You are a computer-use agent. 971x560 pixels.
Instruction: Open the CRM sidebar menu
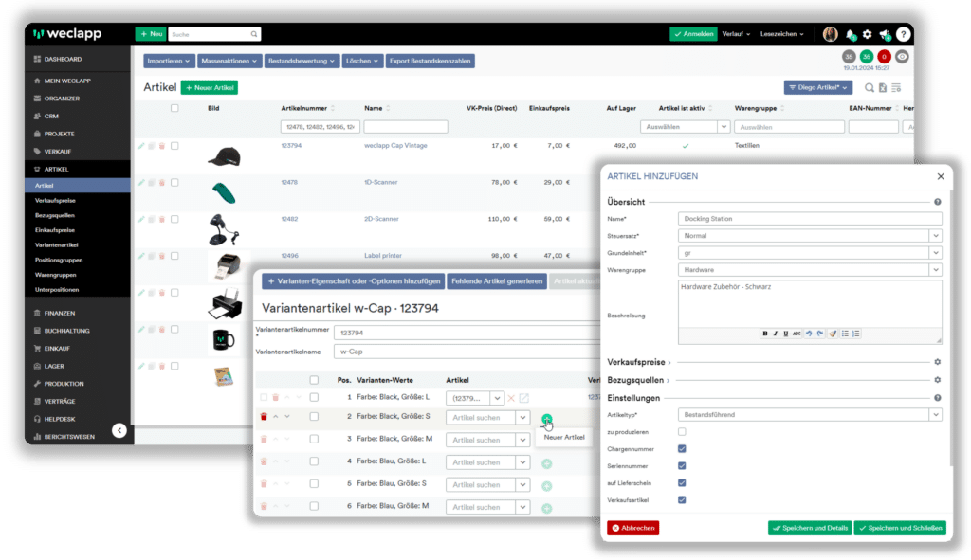coord(51,117)
